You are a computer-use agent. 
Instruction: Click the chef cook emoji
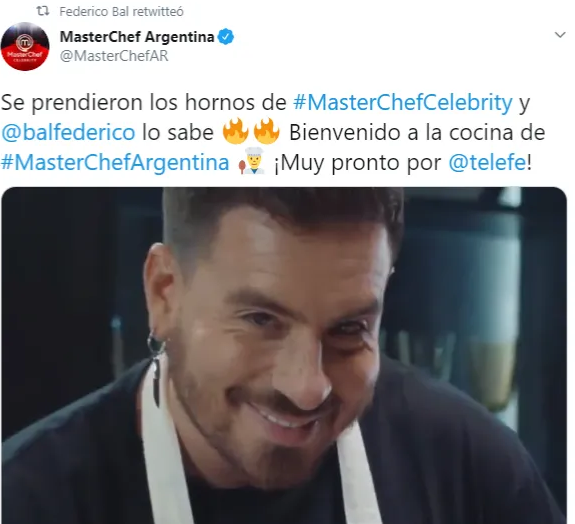click(x=252, y=161)
